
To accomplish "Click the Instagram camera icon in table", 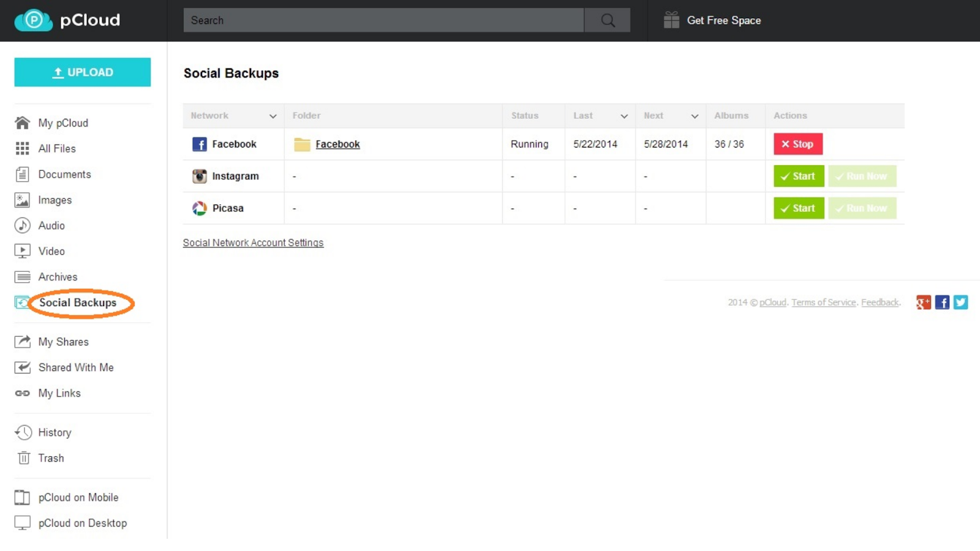I will coord(200,176).
